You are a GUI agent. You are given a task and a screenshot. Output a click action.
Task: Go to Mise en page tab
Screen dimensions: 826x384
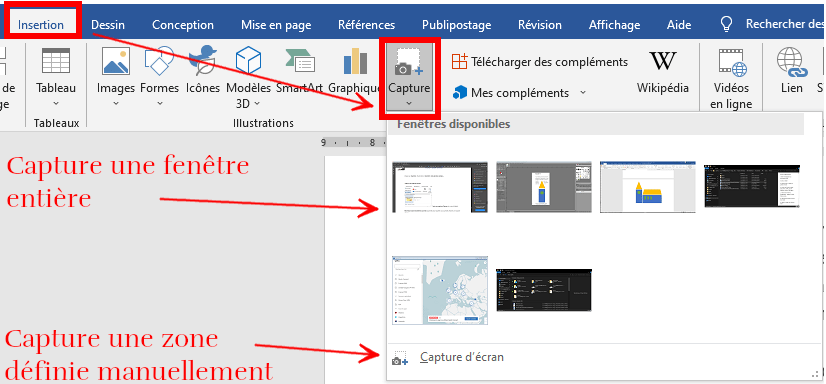pos(276,25)
